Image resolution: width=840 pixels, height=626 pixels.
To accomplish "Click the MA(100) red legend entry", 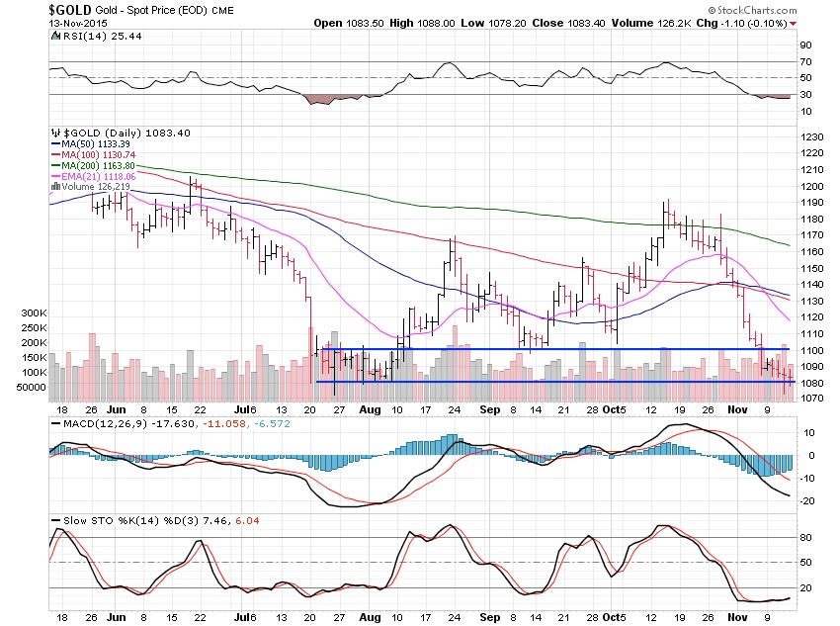I will (93, 155).
